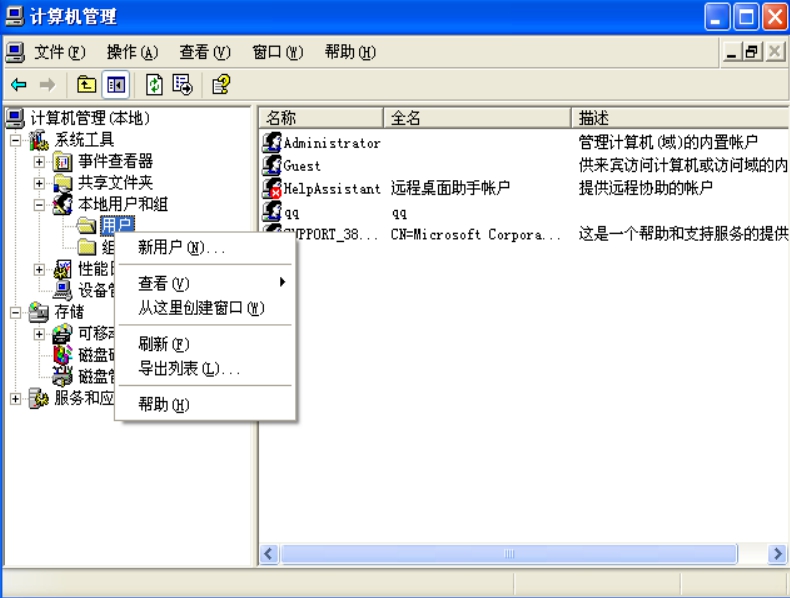This screenshot has width=790, height=598.
Task: Open the 查看(V) submenu in context menu
Action: [x=206, y=283]
